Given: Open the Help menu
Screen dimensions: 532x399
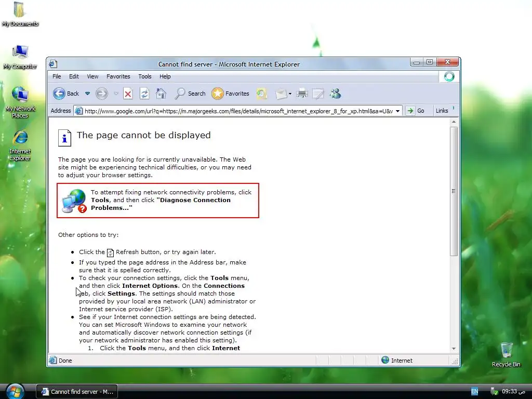Looking at the screenshot, I should click(x=165, y=76).
